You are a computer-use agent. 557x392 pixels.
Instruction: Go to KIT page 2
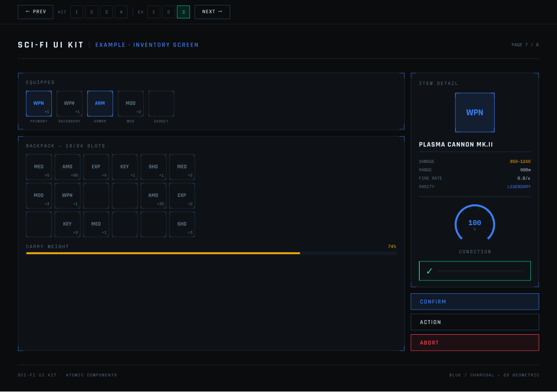(92, 12)
